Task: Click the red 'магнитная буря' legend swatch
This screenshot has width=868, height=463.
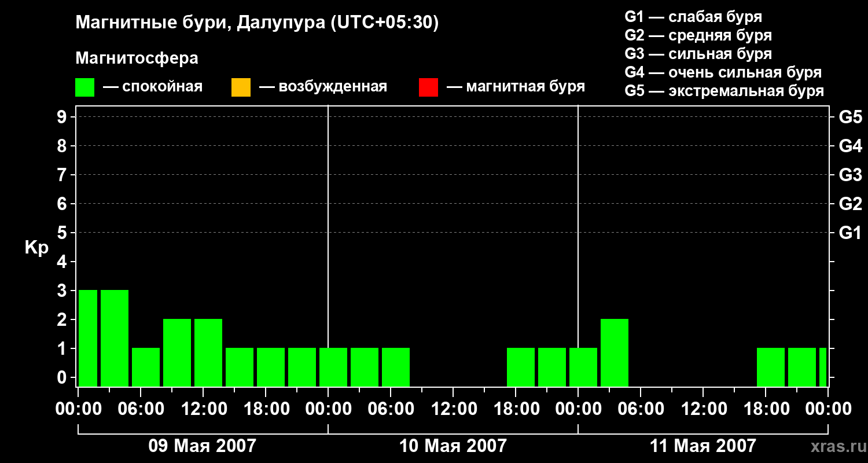Action: click(428, 87)
